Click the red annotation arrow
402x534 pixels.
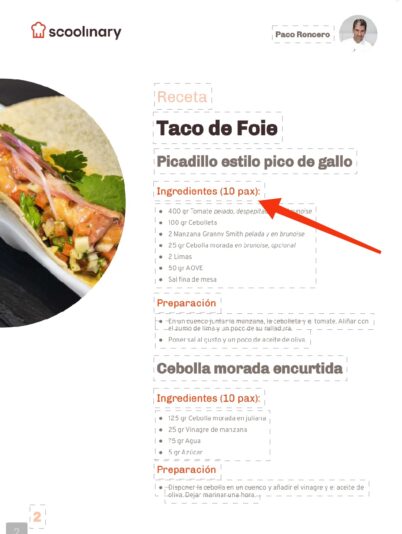320,224
